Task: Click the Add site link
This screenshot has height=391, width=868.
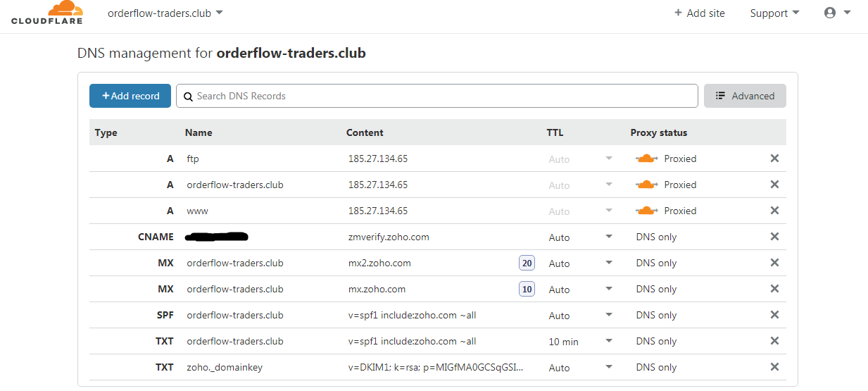Action: click(x=699, y=13)
